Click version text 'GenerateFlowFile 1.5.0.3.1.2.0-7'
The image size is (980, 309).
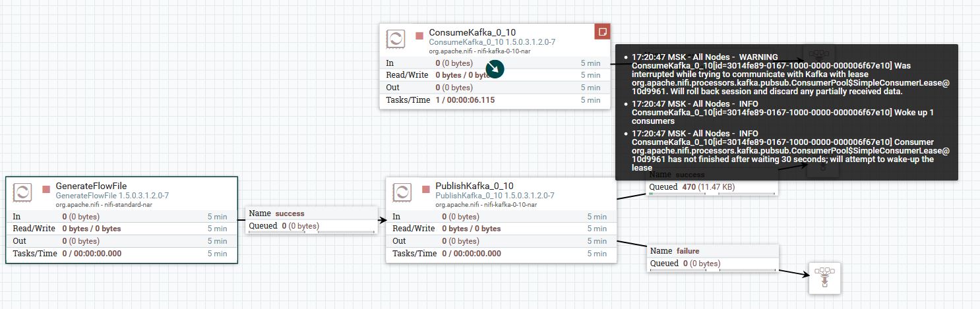(112, 196)
